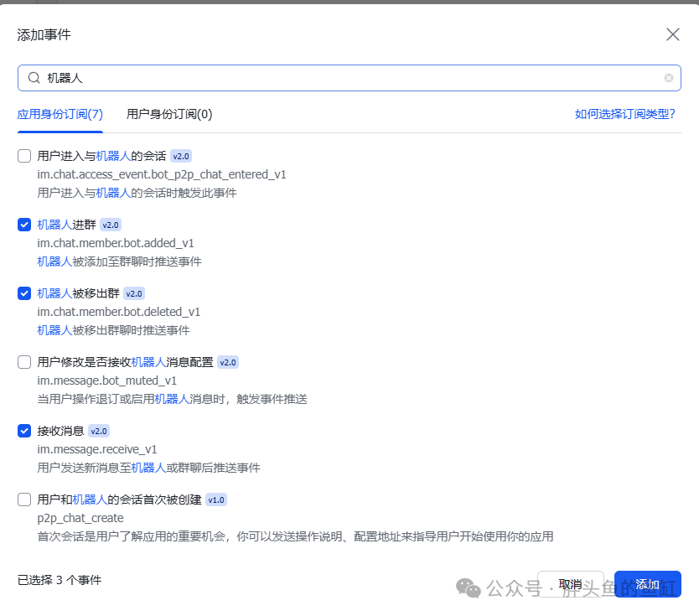Click v2.0 badge beside 机器人进群
The image size is (699, 616).
(110, 225)
